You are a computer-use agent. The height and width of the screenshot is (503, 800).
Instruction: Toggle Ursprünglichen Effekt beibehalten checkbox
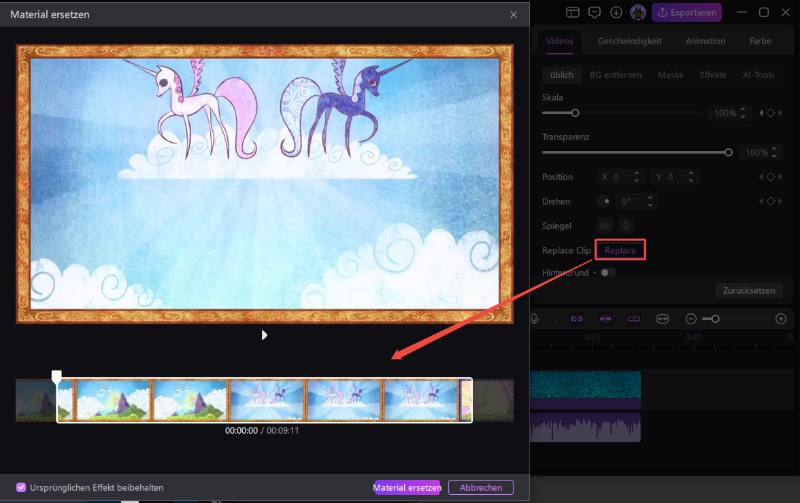[21, 487]
